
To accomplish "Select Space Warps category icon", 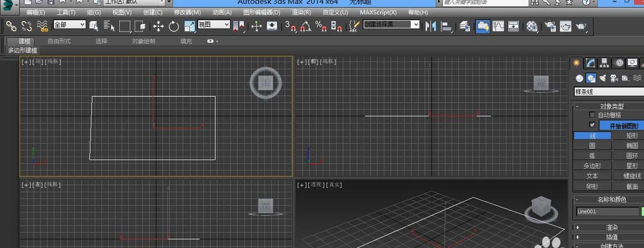I will click(637, 78).
